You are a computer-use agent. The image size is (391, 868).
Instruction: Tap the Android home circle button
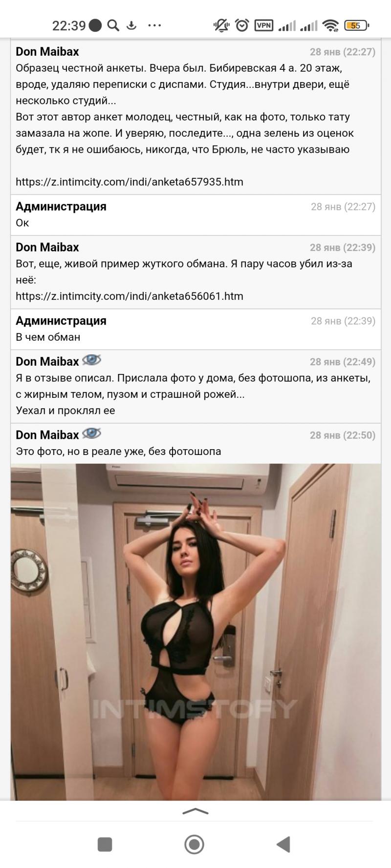coord(195,844)
